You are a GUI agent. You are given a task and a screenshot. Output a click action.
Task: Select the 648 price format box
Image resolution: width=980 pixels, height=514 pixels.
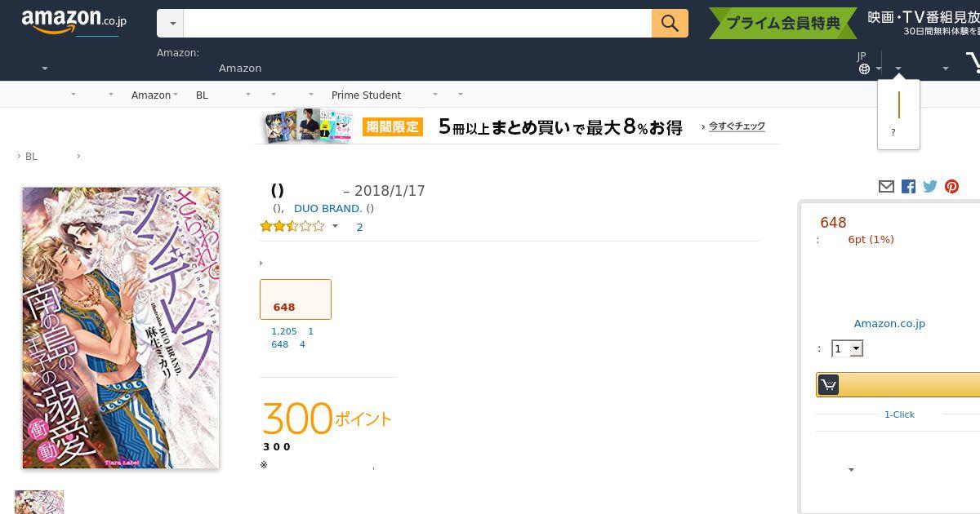(x=296, y=299)
